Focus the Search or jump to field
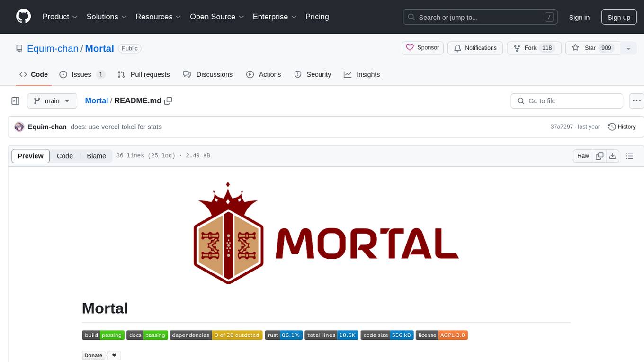Image resolution: width=644 pixels, height=362 pixels. pyautogui.click(x=481, y=17)
